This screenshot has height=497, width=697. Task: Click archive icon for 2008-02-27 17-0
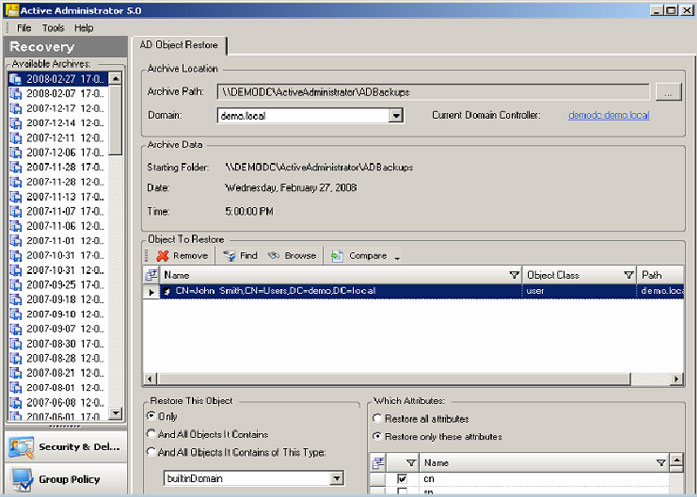pyautogui.click(x=16, y=79)
